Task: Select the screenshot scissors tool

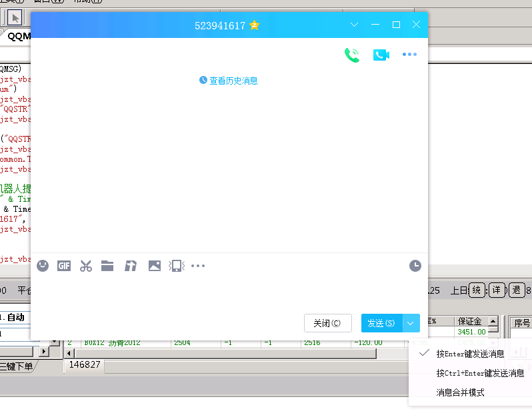Action: pos(86,266)
